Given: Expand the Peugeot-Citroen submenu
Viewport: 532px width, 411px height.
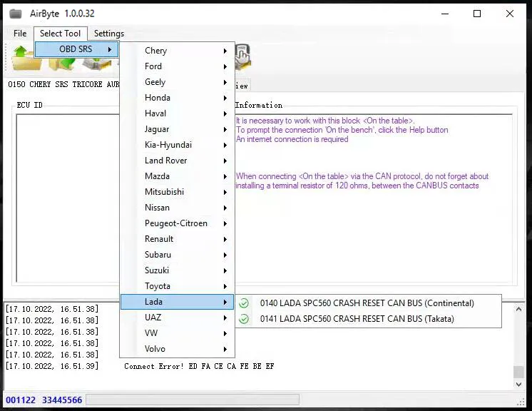Looking at the screenshot, I should pos(177,223).
